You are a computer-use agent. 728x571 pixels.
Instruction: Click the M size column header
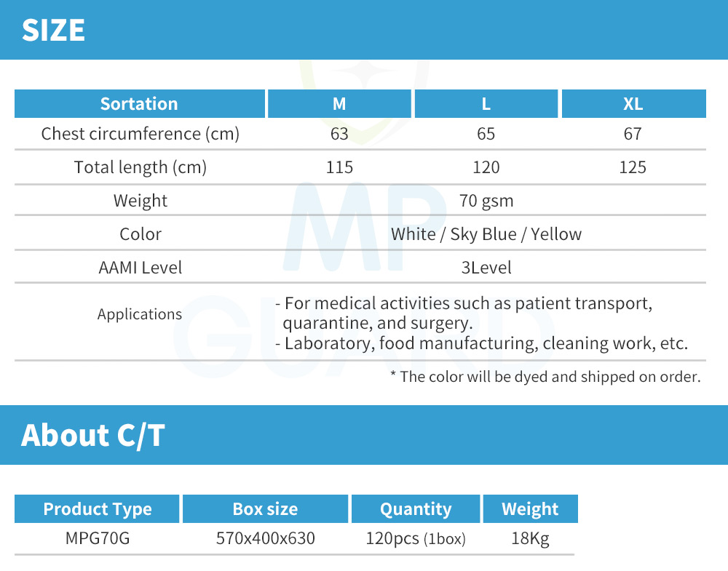339,103
